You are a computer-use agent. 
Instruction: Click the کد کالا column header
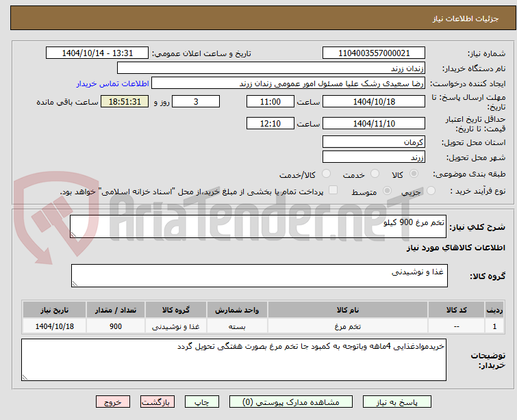click(456, 310)
